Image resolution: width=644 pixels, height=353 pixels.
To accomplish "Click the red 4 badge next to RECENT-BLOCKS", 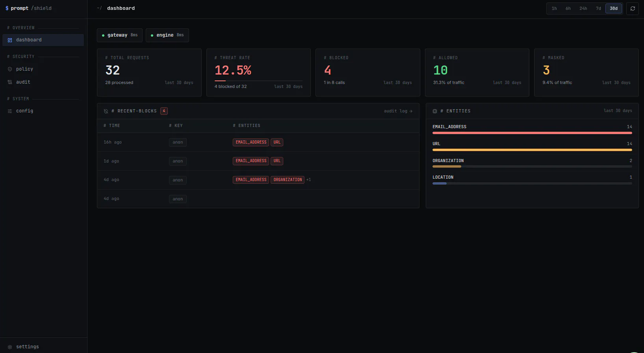I will 164,111.
